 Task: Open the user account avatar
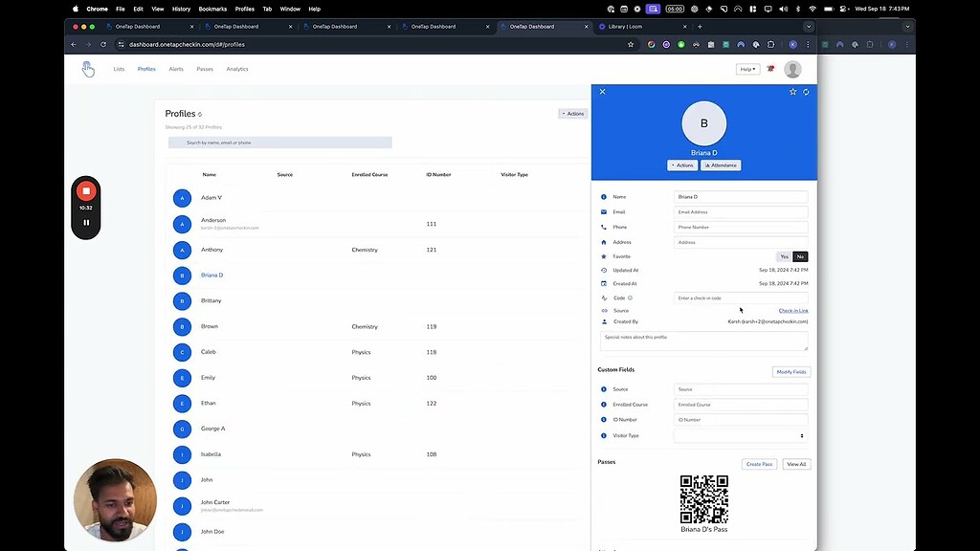792,69
